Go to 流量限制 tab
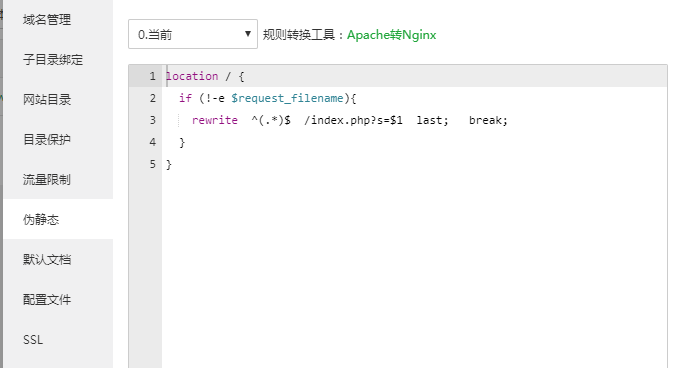The width and height of the screenshot is (675, 368). pyautogui.click(x=47, y=180)
